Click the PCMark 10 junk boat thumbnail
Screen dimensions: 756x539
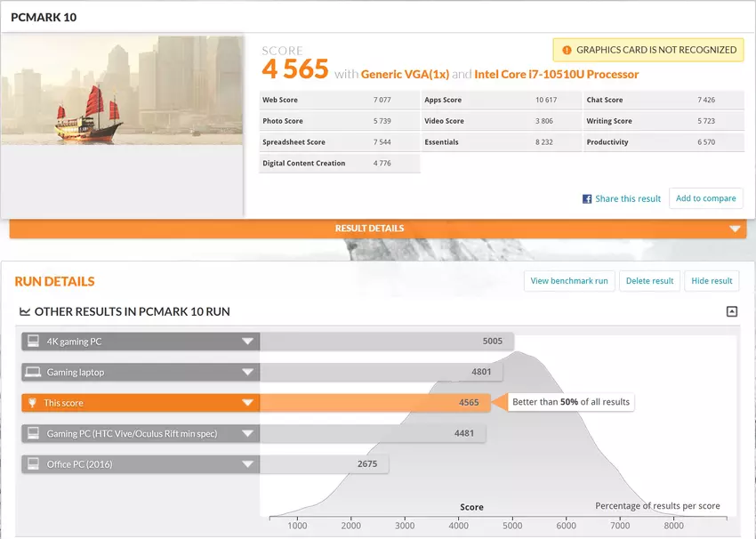coord(122,90)
